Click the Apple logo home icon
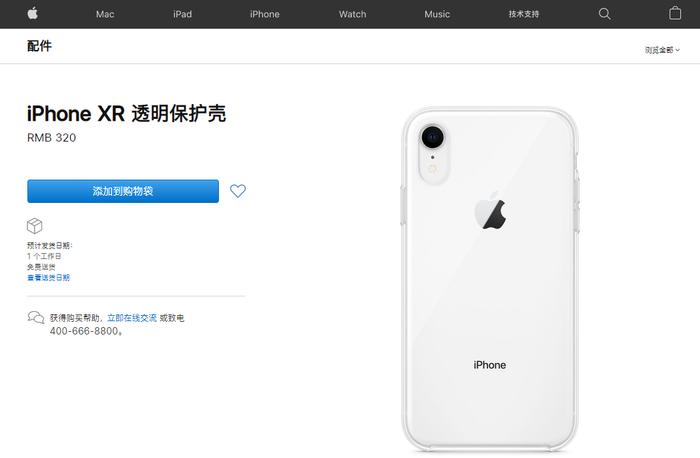 pyautogui.click(x=33, y=13)
